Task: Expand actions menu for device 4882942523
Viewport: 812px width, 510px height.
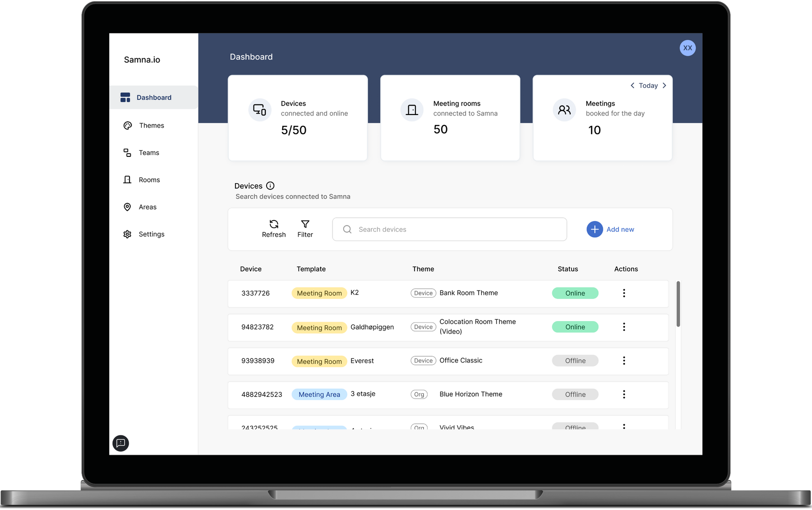Action: [624, 395]
